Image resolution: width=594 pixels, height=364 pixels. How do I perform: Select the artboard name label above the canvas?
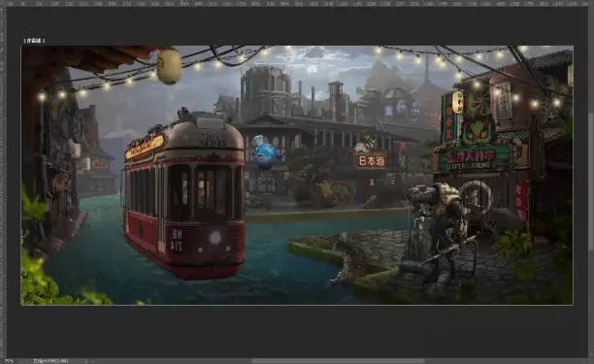click(x=34, y=41)
